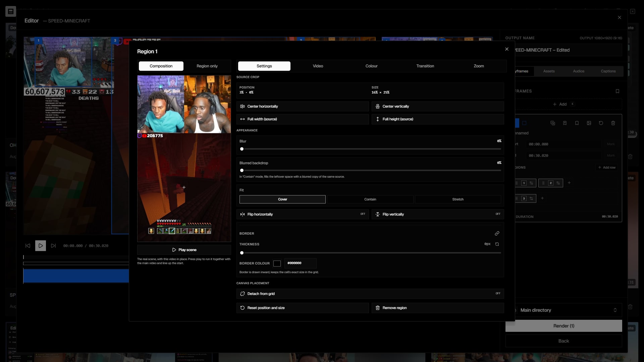Click the bookmark icon beside Frames heading

618,91
